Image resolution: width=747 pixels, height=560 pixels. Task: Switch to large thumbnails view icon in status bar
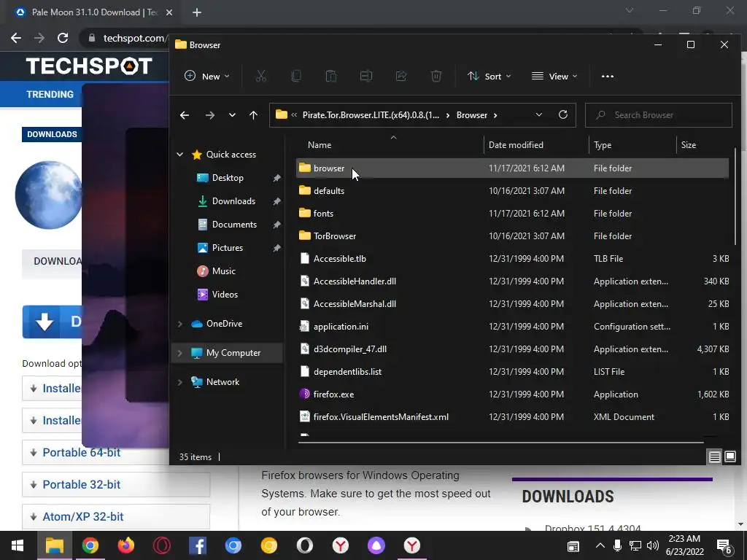[729, 457]
